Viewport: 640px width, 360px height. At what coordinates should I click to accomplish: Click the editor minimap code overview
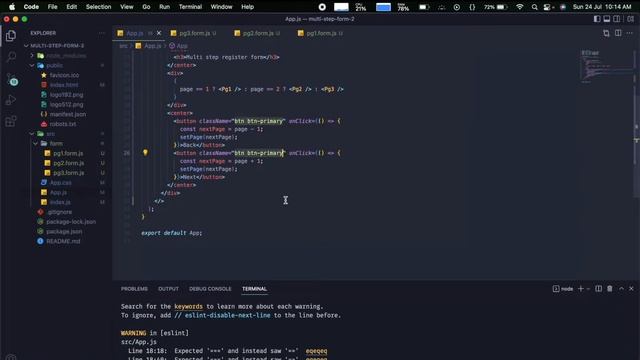606,67
